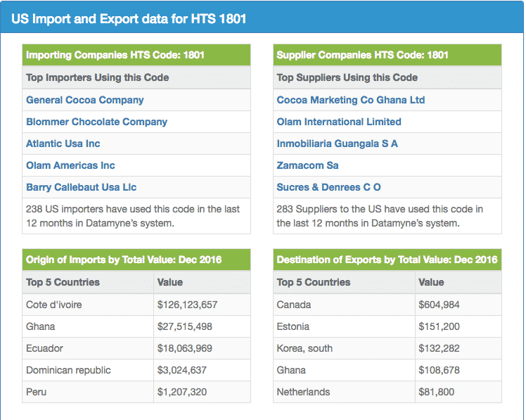The width and height of the screenshot is (526, 420).
Task: Click Value column header in imports table
Action: [x=203, y=282]
